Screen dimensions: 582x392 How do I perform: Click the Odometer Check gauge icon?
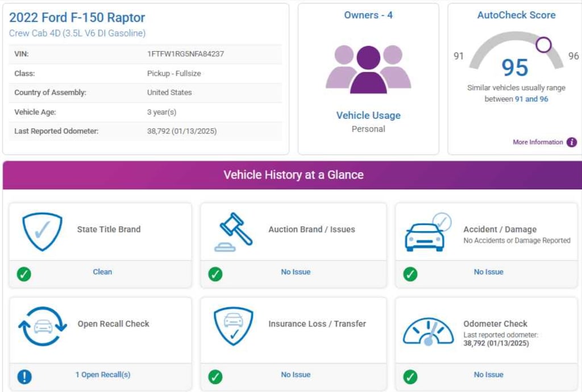pos(428,330)
